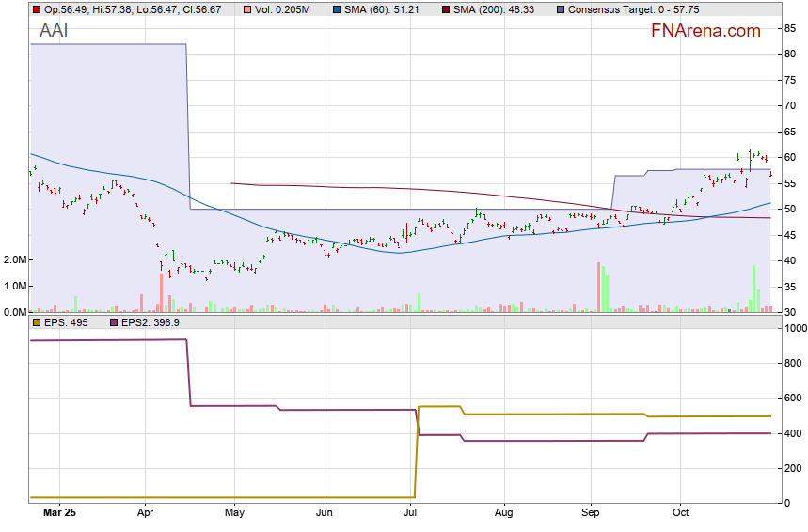Click the 1000 value on EPS axis

(x=796, y=329)
